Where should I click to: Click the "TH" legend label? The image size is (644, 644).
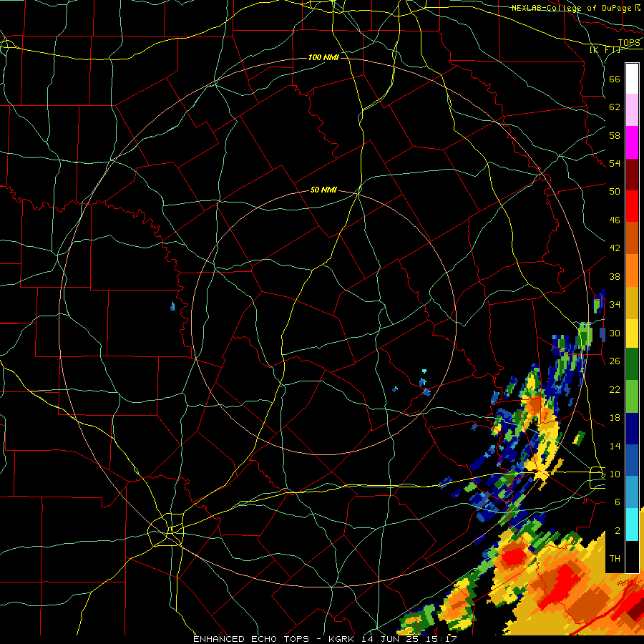(x=615, y=559)
